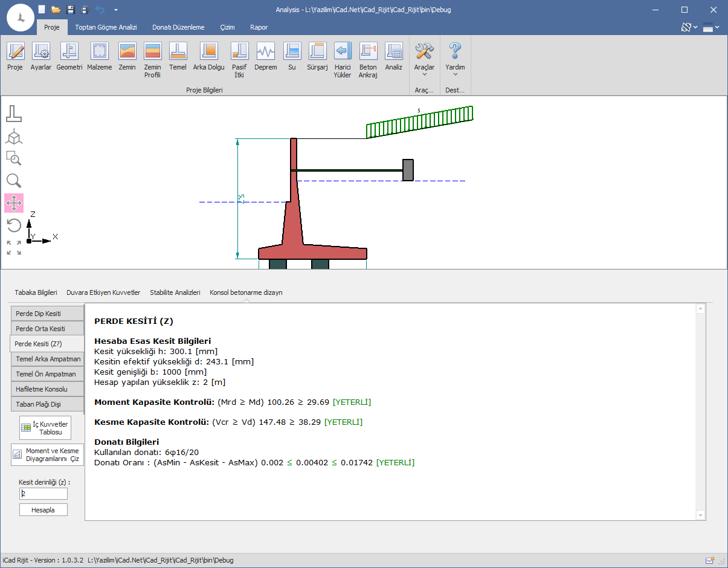Open the Stabilite Analizleri tab

pyautogui.click(x=175, y=292)
